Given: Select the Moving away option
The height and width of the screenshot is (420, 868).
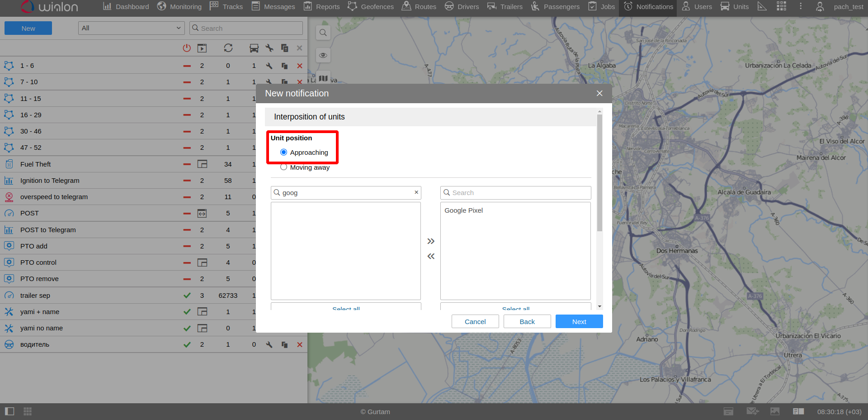Looking at the screenshot, I should point(284,167).
